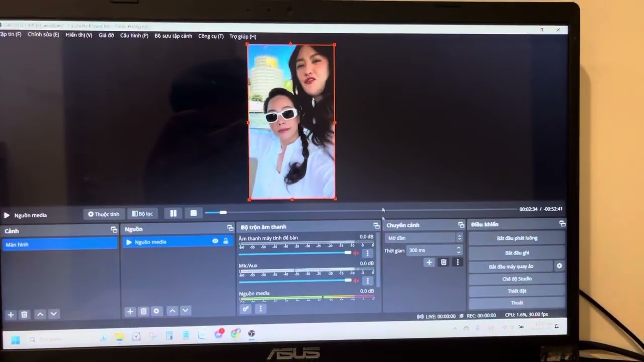Image resolution: width=644 pixels, height=362 pixels.
Task: Unmute Mic/Aux audio channel
Action: coord(356,280)
